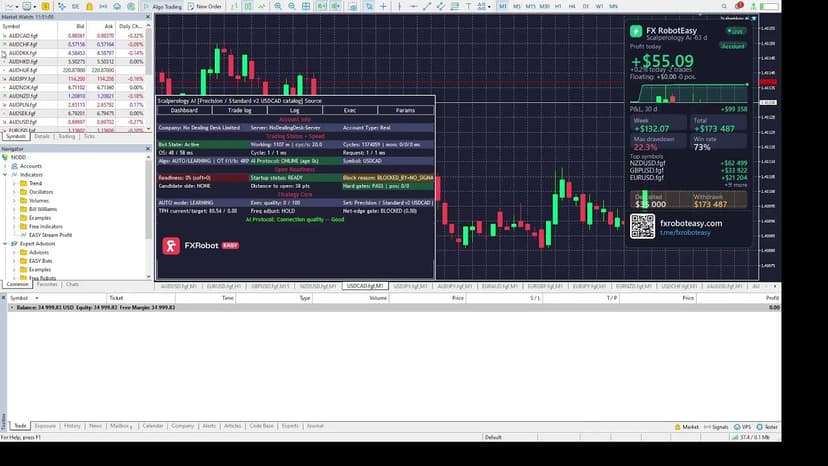Click the QR code image
828x466 pixels.
click(642, 226)
